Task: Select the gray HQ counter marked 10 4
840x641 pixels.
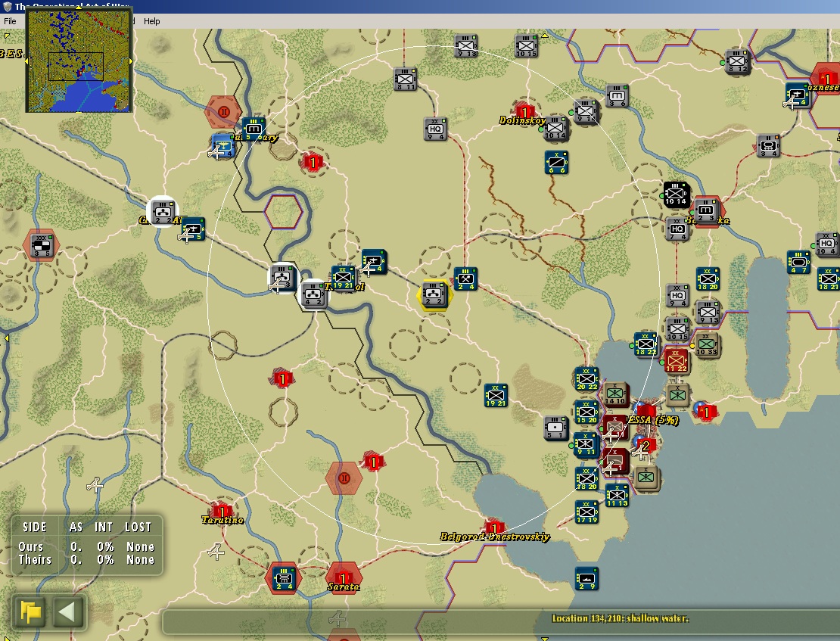Action: 827,244
